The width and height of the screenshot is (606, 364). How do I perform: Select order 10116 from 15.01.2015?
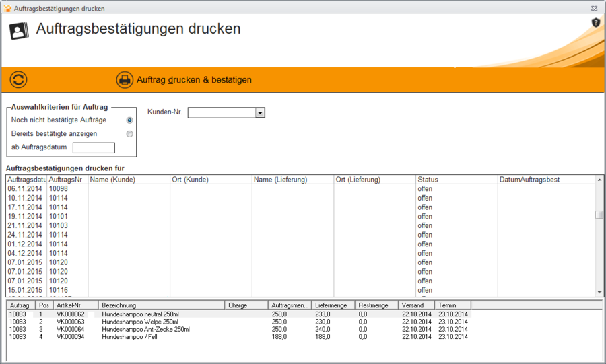tap(300, 290)
